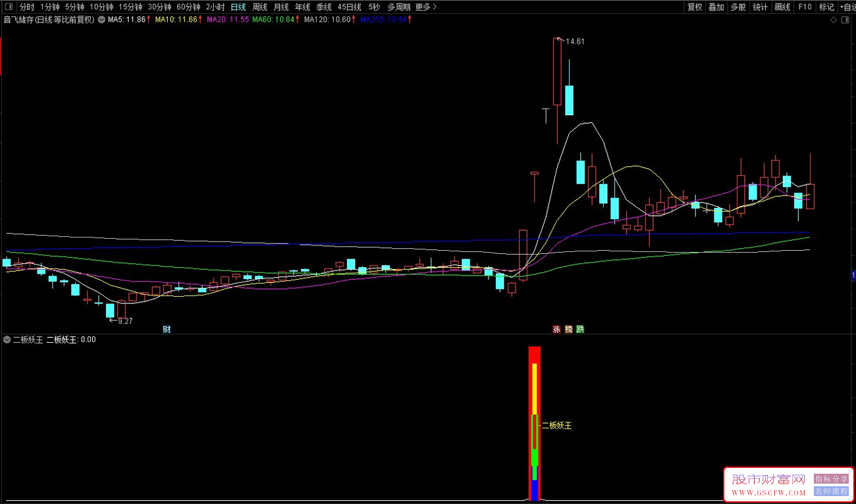Viewport: 856px width, 504px height.
Task: Select the 45日线 period
Action: pyautogui.click(x=350, y=7)
